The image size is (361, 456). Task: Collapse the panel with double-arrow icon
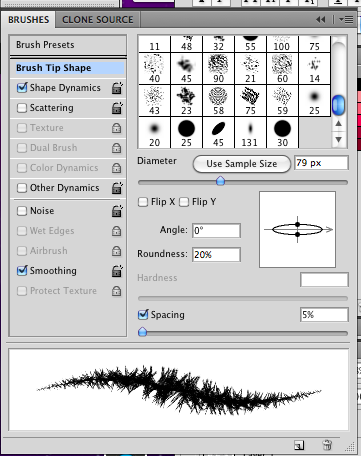pyautogui.click(x=321, y=20)
